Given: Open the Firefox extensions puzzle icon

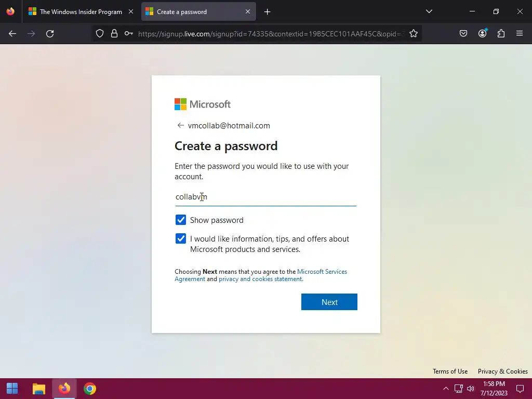Looking at the screenshot, I should 501,34.
